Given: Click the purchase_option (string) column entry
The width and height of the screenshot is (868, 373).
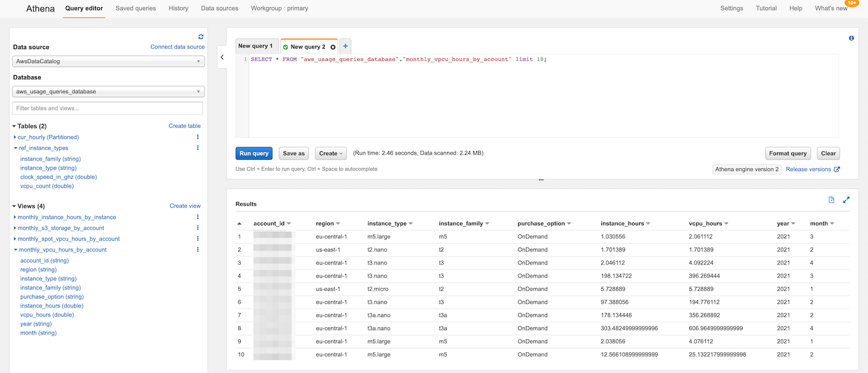Looking at the screenshot, I should (x=52, y=297).
